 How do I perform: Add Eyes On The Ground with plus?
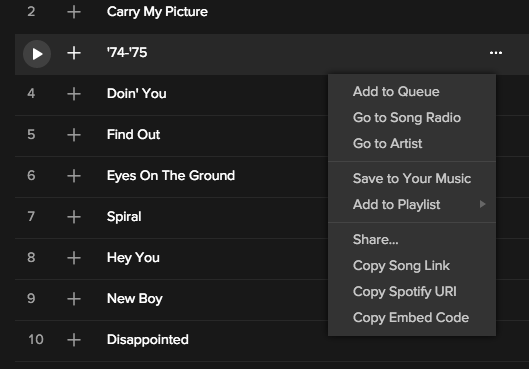tap(74, 176)
